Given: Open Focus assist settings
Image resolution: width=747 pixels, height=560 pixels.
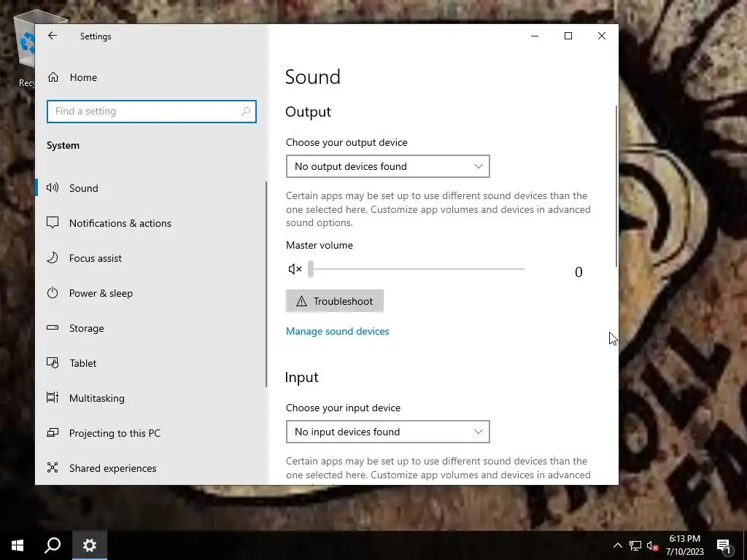Looking at the screenshot, I should tap(152, 258).
